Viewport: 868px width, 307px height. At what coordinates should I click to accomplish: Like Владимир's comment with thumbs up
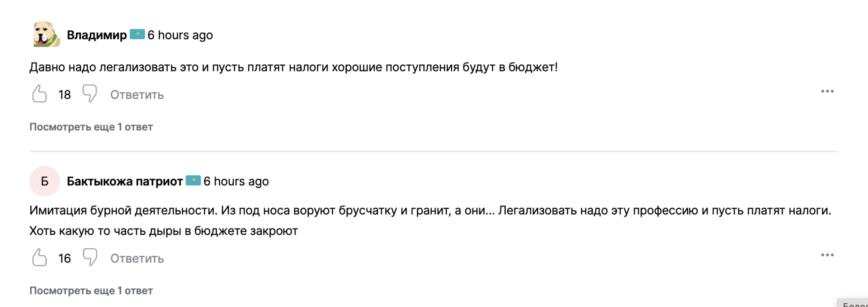pyautogui.click(x=40, y=94)
